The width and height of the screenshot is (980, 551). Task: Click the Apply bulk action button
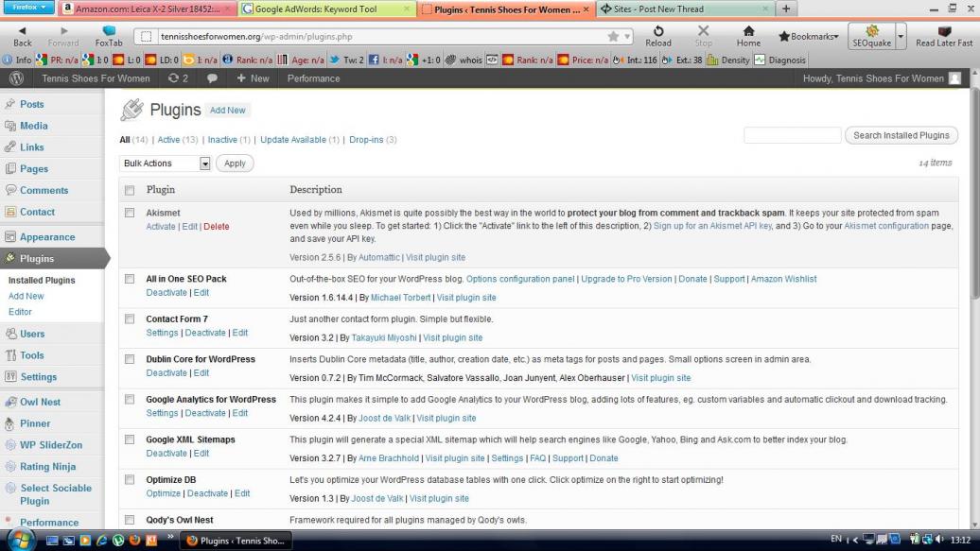[x=235, y=164]
